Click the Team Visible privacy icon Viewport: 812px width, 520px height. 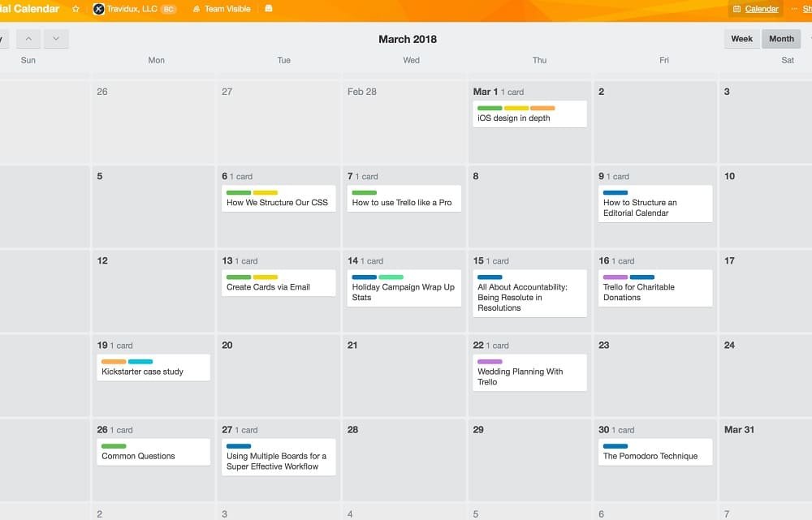pyautogui.click(x=195, y=9)
